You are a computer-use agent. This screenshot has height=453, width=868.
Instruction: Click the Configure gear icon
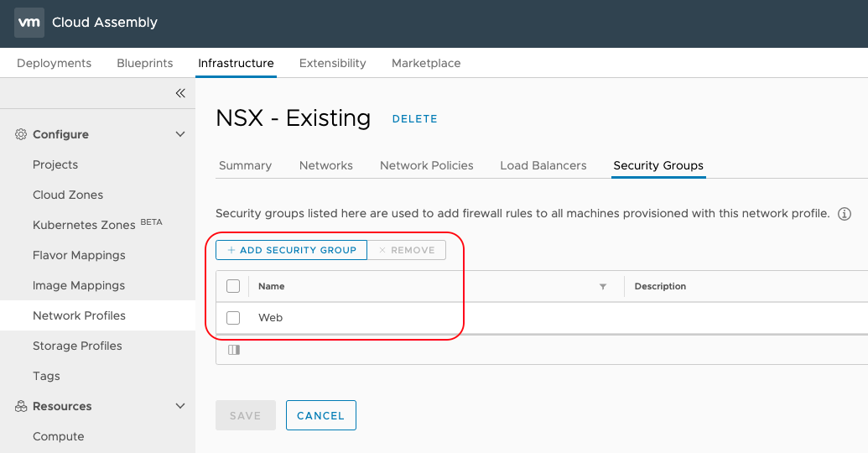pyautogui.click(x=21, y=134)
